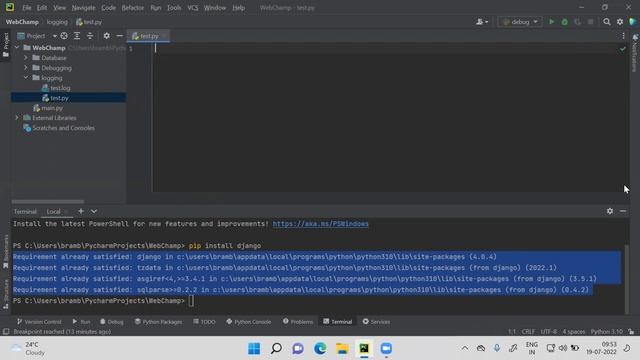Add a new terminal session

[81, 211]
